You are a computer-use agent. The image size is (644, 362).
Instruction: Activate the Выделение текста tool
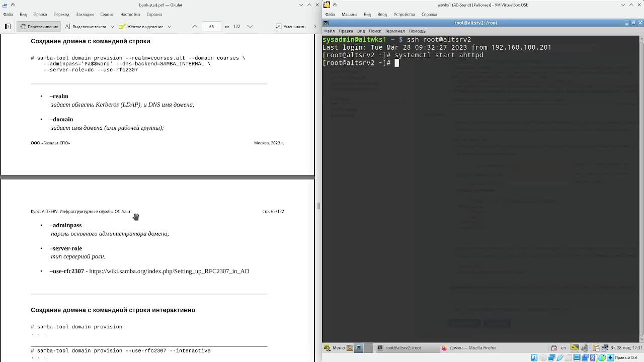86,26
